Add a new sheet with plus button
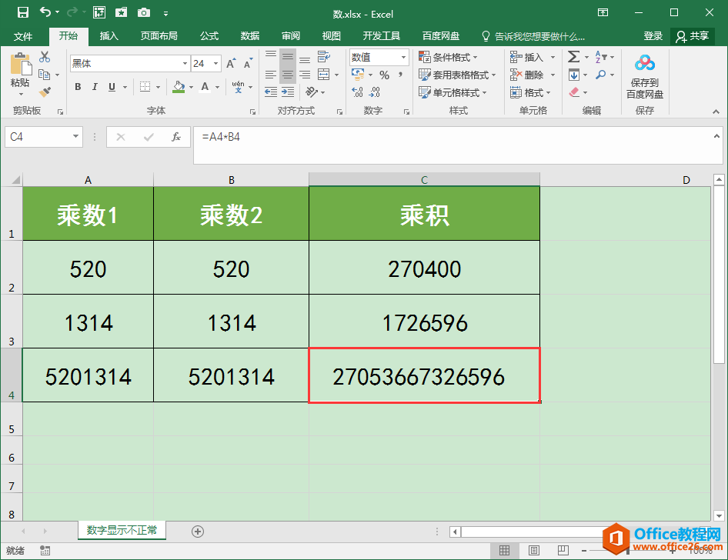 [x=198, y=532]
